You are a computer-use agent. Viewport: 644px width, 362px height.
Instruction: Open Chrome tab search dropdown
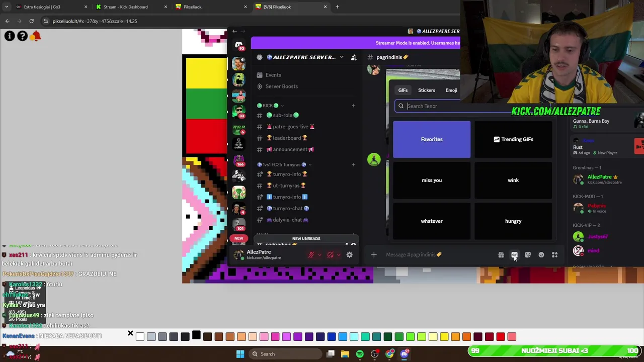6,7
